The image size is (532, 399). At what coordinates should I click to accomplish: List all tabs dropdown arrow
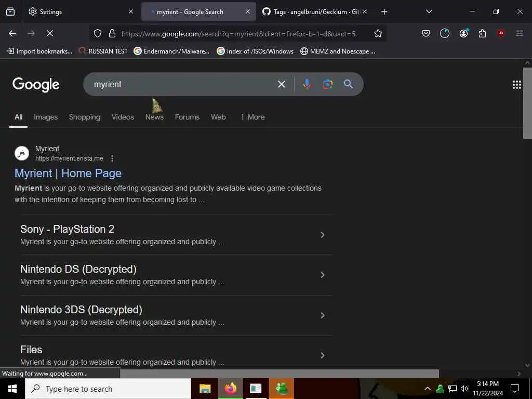point(429,11)
